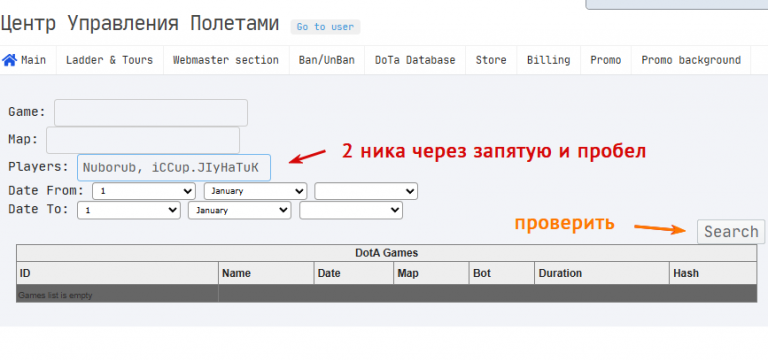Focus the Game input field
Viewport: 768px width, 361px height.
pyautogui.click(x=151, y=113)
